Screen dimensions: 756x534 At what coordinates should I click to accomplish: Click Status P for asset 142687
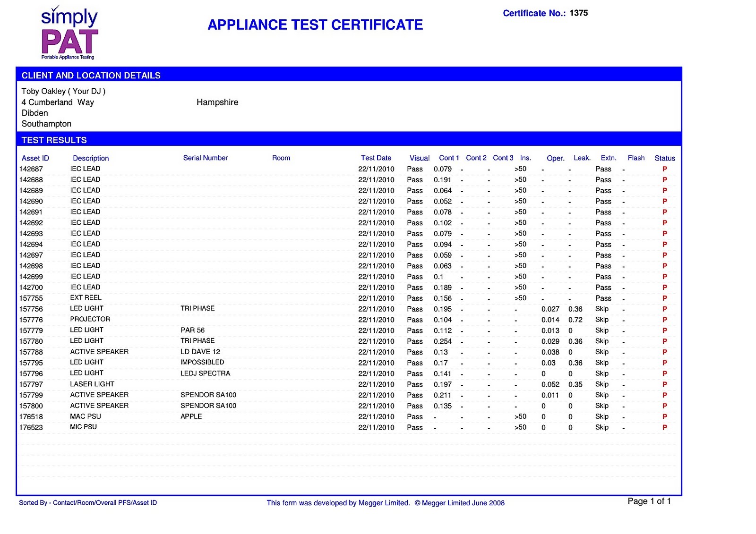[x=665, y=169]
